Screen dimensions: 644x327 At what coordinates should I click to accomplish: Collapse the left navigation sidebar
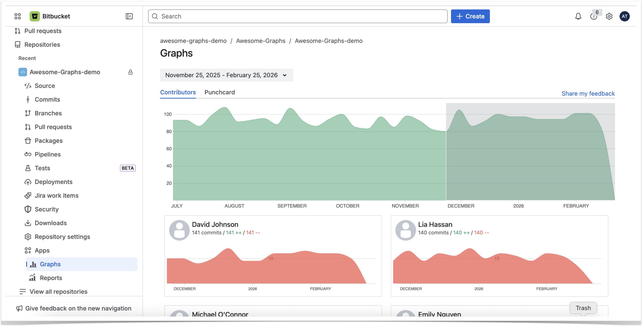click(x=129, y=16)
